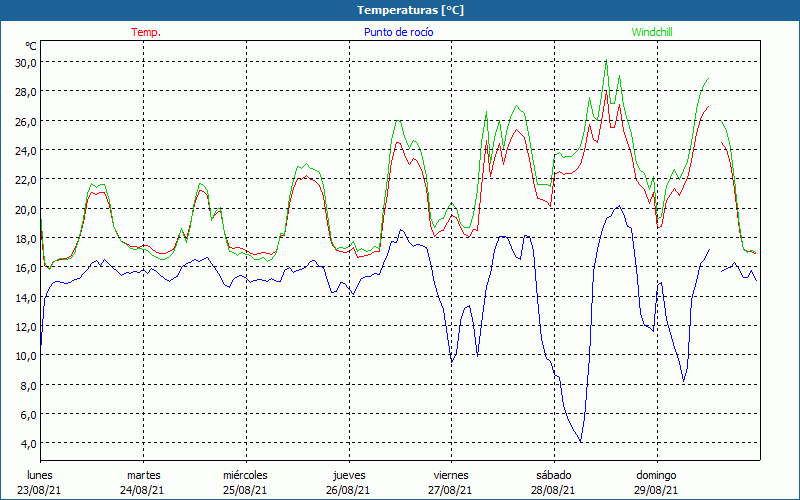Click the date 24/08/21
Image resolution: width=800 pixels, height=500 pixels.
[142, 490]
